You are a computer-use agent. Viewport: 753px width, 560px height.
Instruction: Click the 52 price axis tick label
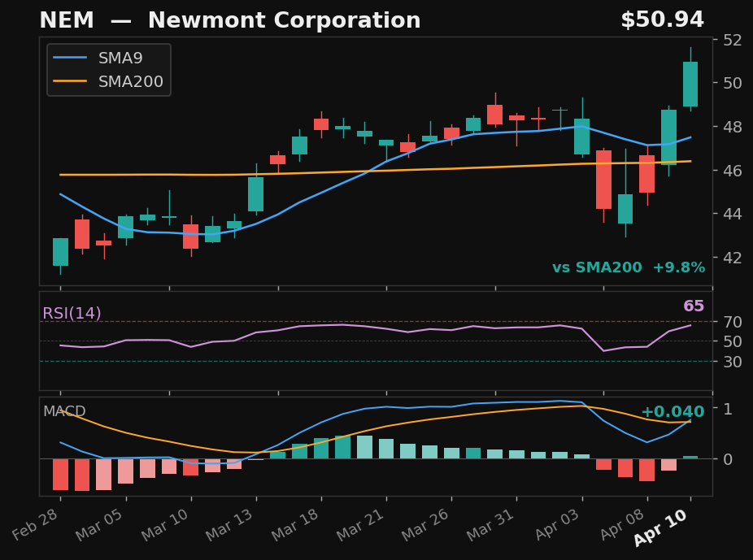click(x=733, y=40)
